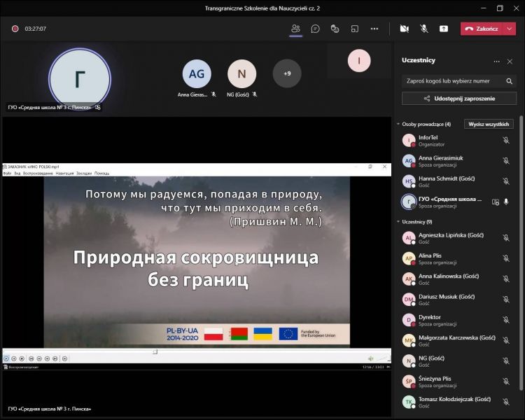Open the meeting chat panel
The width and height of the screenshot is (525, 420).
pos(315,29)
